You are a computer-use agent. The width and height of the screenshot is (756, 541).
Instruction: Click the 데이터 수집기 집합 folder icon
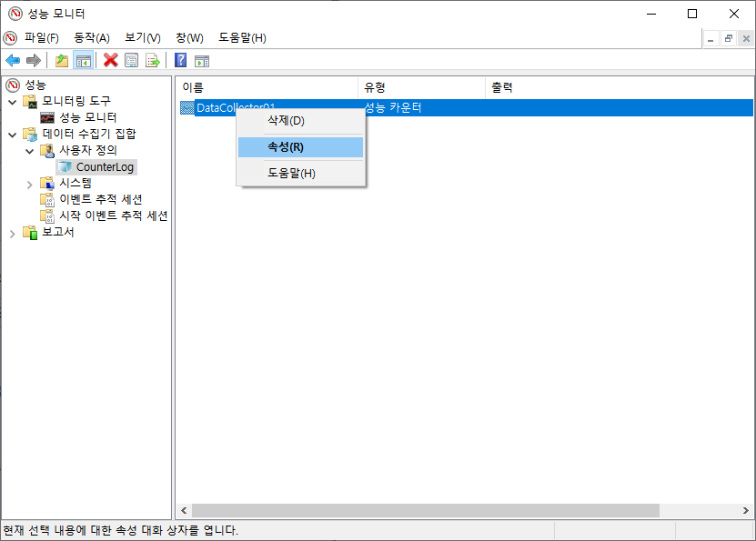tap(30, 134)
